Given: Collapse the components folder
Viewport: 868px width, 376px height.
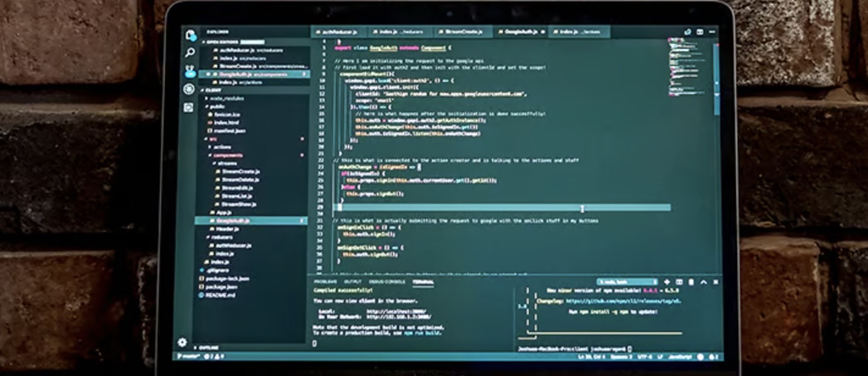Looking at the screenshot, I should tap(227, 156).
